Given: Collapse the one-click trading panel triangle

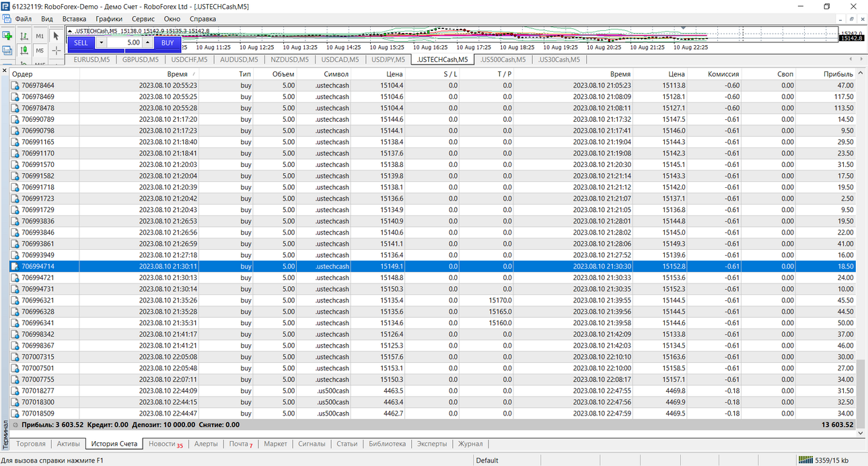Looking at the screenshot, I should pyautogui.click(x=70, y=31).
